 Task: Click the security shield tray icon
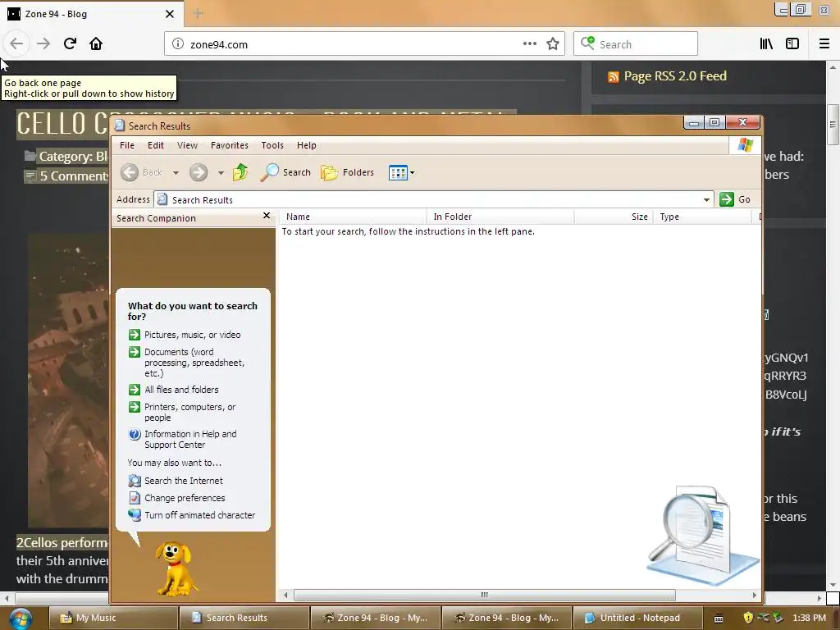[748, 618]
